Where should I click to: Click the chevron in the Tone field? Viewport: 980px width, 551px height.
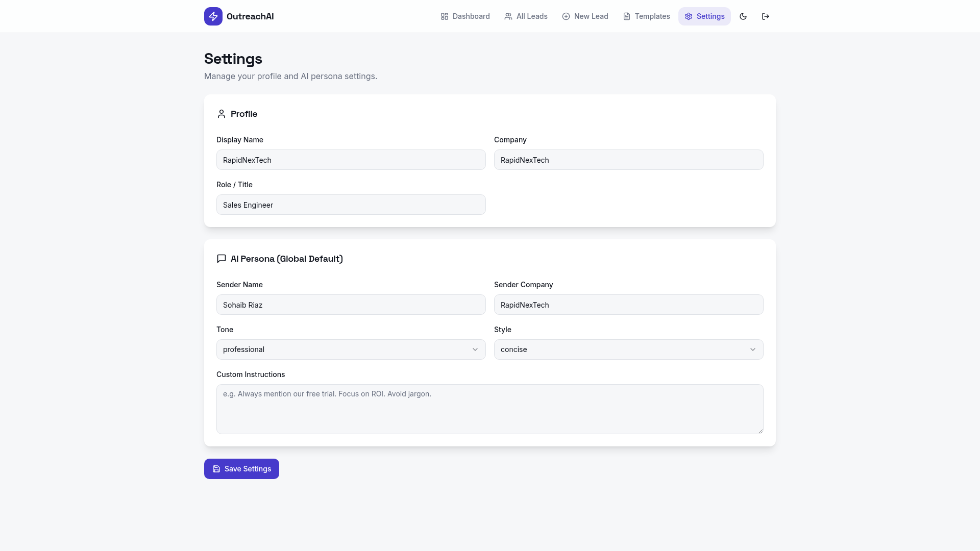475,349
